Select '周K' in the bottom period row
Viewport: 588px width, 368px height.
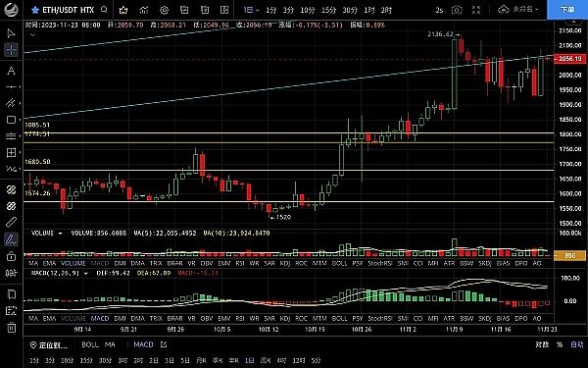coord(266,360)
